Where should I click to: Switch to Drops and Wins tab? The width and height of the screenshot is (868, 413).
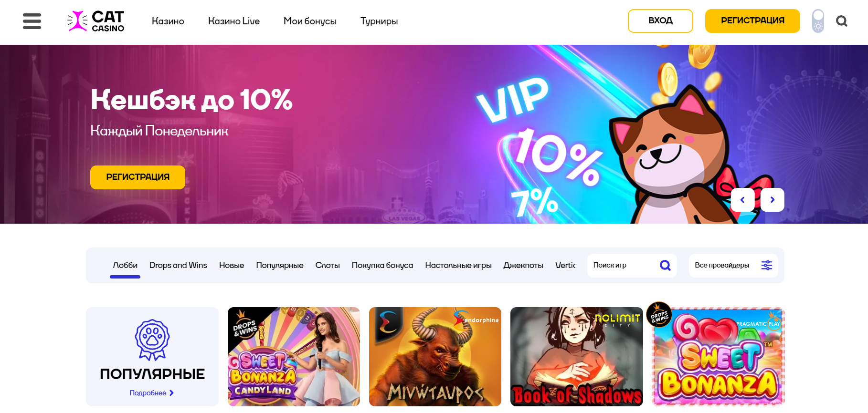(178, 265)
